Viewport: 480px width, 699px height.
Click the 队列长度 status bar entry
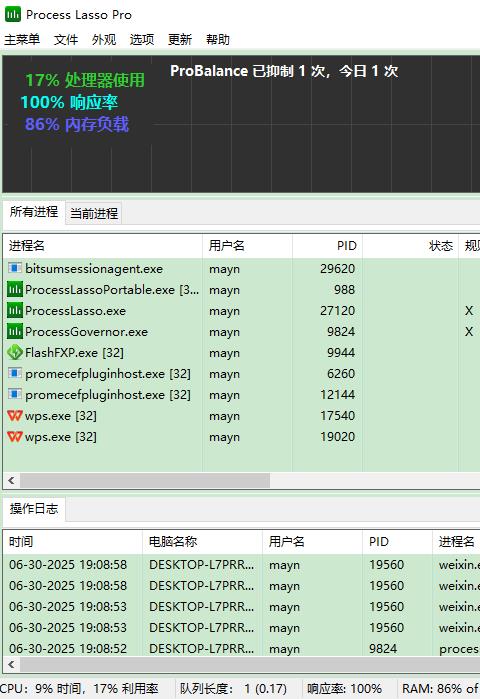(233, 689)
